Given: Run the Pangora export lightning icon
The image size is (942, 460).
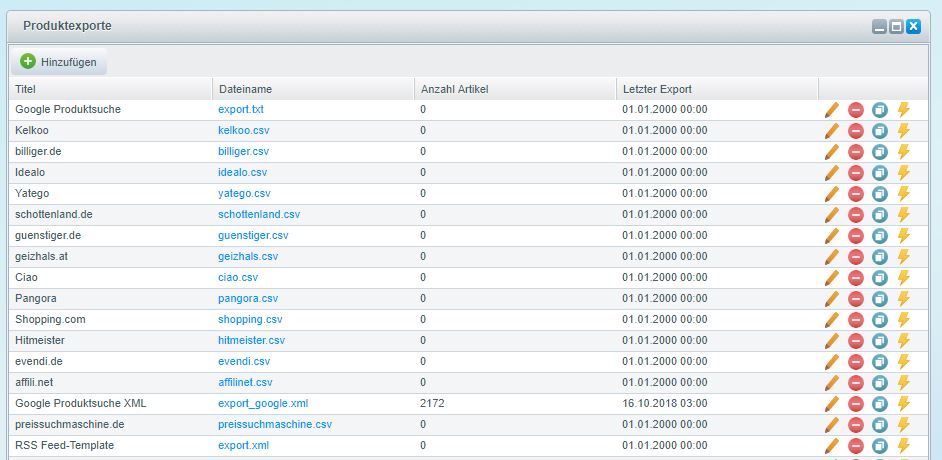Looking at the screenshot, I should tap(904, 298).
